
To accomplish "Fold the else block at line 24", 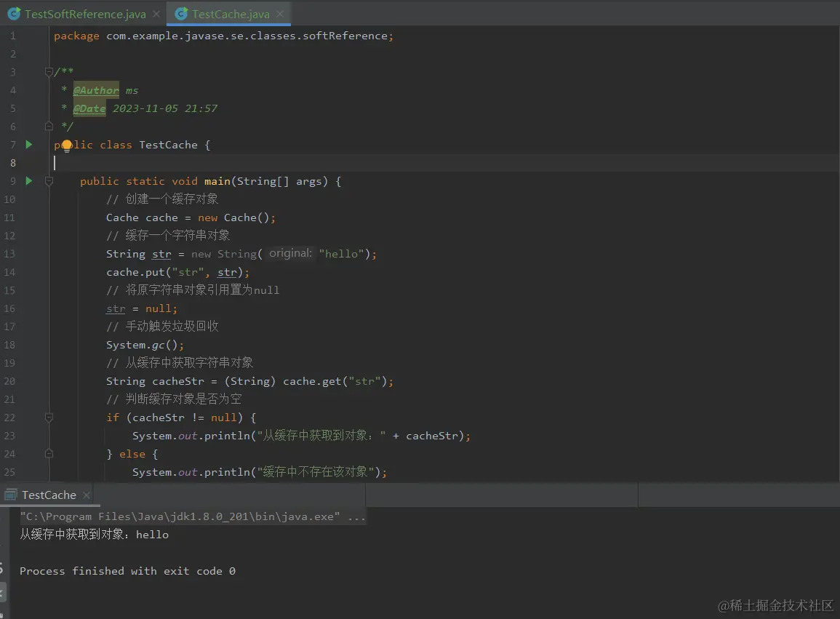I will tap(49, 454).
